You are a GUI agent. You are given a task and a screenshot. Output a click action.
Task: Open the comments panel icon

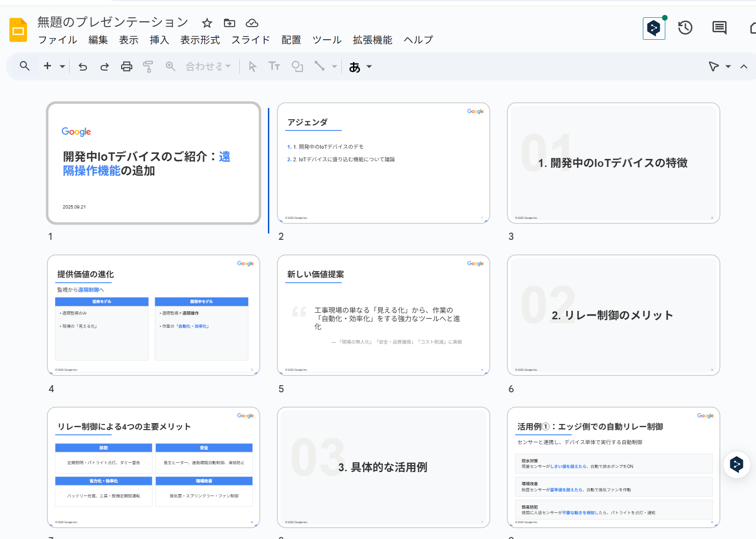[x=719, y=28]
